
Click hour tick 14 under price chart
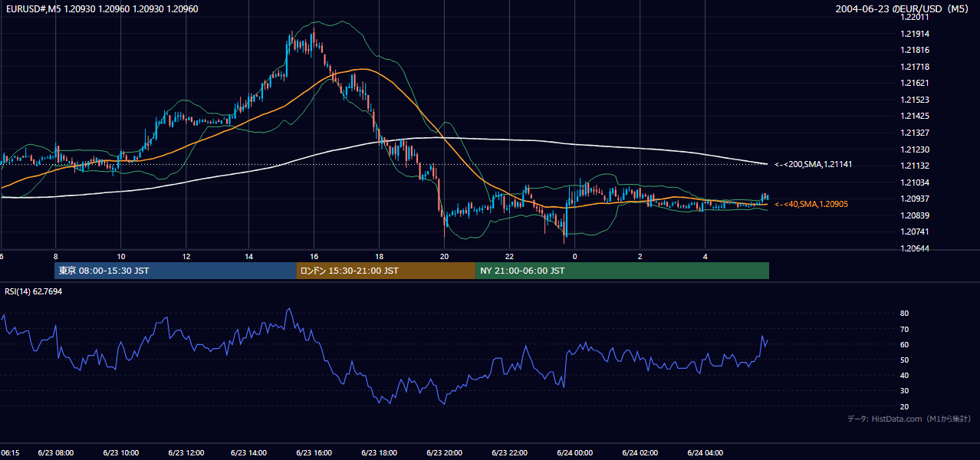tap(249, 256)
